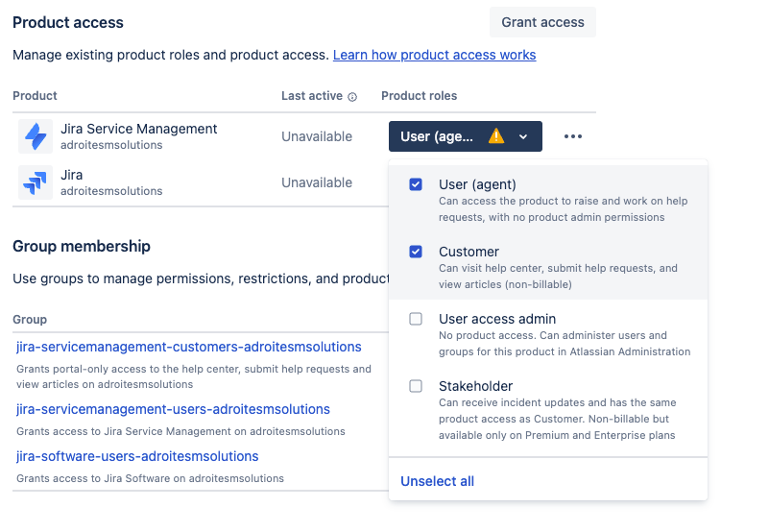
Task: Click Unselect all in the roles menu
Action: click(x=437, y=481)
